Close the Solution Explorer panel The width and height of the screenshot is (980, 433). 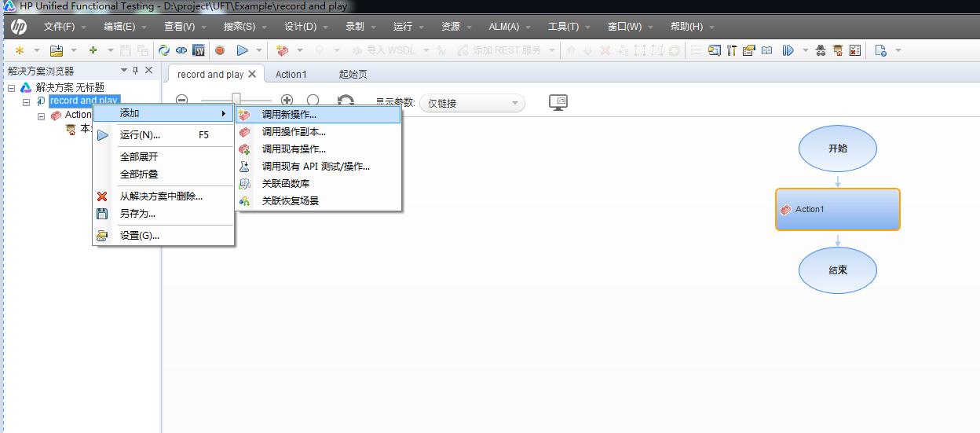tap(149, 71)
